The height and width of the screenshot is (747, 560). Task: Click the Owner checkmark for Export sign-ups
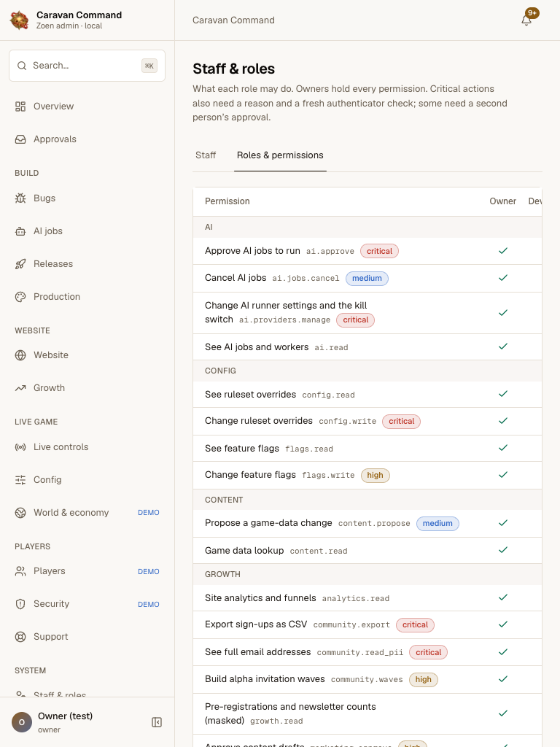click(503, 624)
